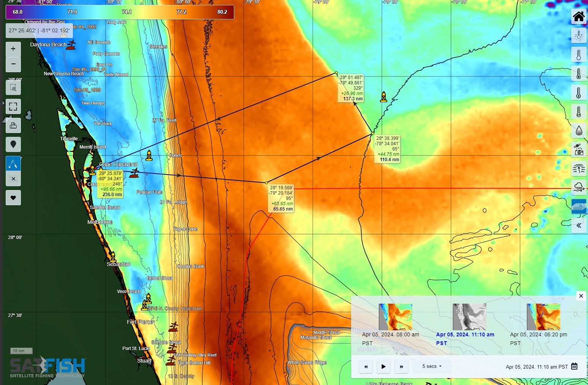This screenshot has height=385, width=588.
Task: Open the calendar date picker
Action: click(x=574, y=366)
